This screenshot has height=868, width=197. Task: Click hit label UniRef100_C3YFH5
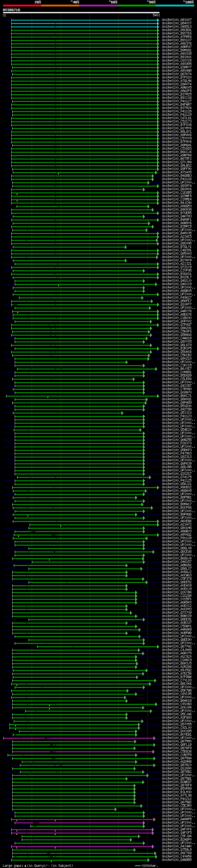[x=177, y=270]
